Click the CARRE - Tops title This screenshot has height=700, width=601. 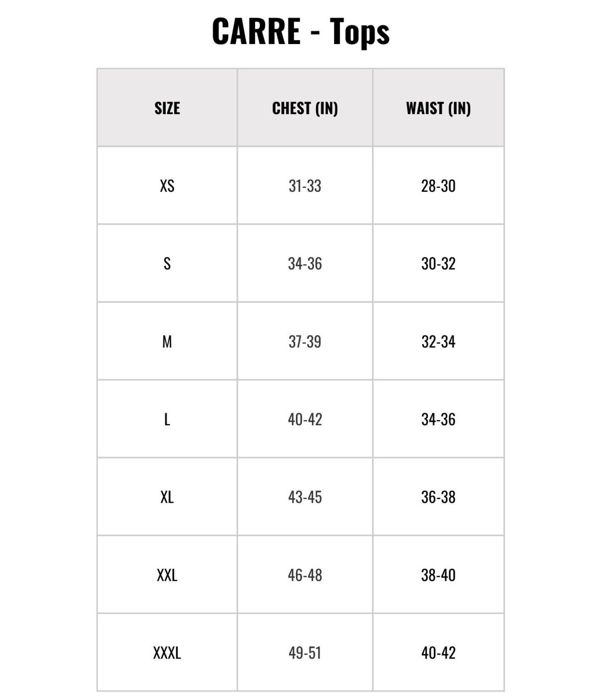(x=300, y=32)
